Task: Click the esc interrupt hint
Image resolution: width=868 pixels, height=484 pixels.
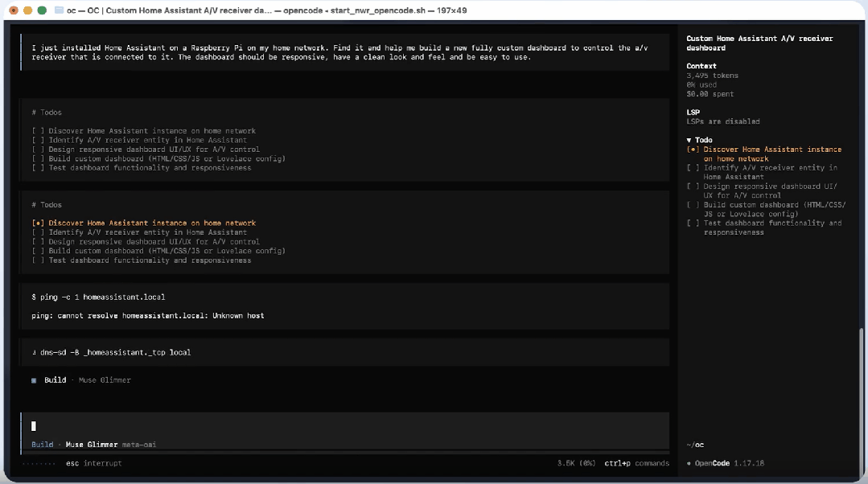Action: pos(93,464)
